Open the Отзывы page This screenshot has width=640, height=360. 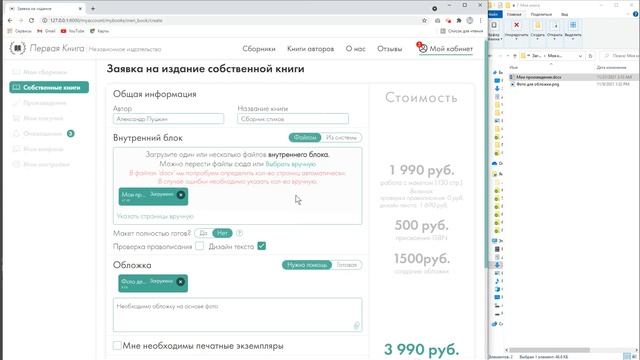pyautogui.click(x=389, y=49)
